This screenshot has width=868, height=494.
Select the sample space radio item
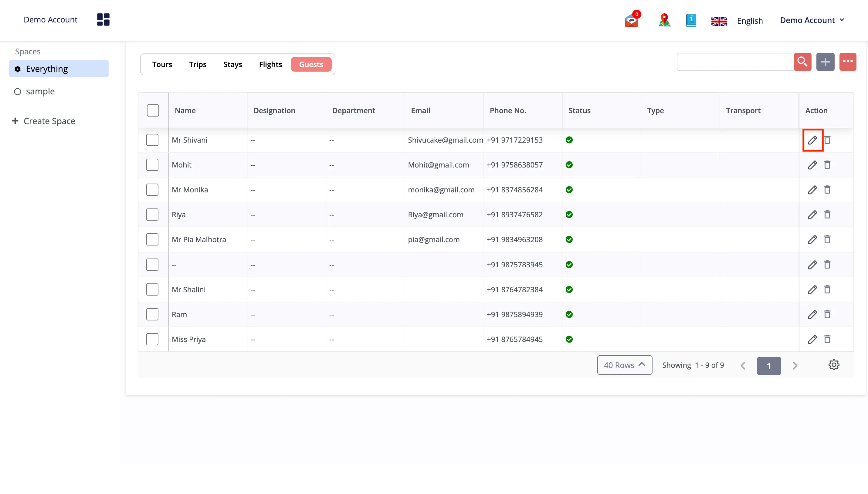[18, 92]
